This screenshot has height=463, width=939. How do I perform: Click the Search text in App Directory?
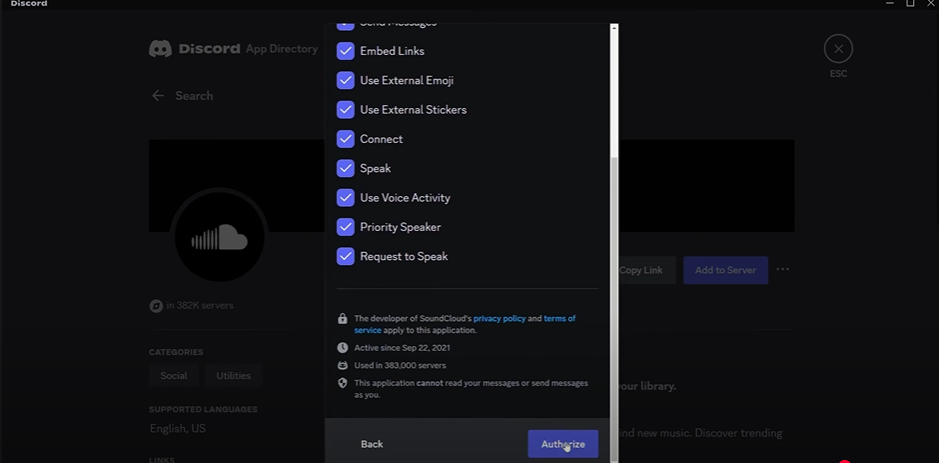pos(194,96)
